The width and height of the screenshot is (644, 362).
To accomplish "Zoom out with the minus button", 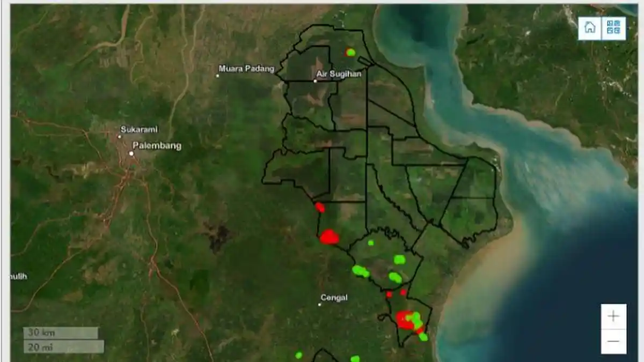I will click(x=613, y=342).
